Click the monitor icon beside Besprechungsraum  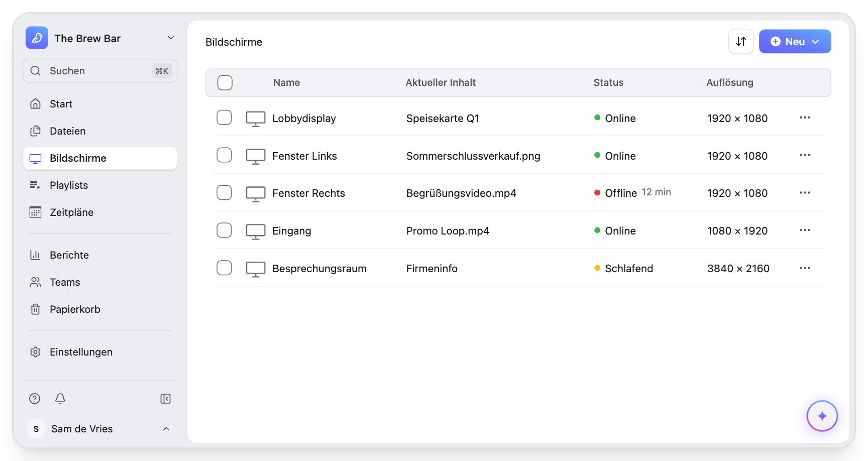pos(256,269)
